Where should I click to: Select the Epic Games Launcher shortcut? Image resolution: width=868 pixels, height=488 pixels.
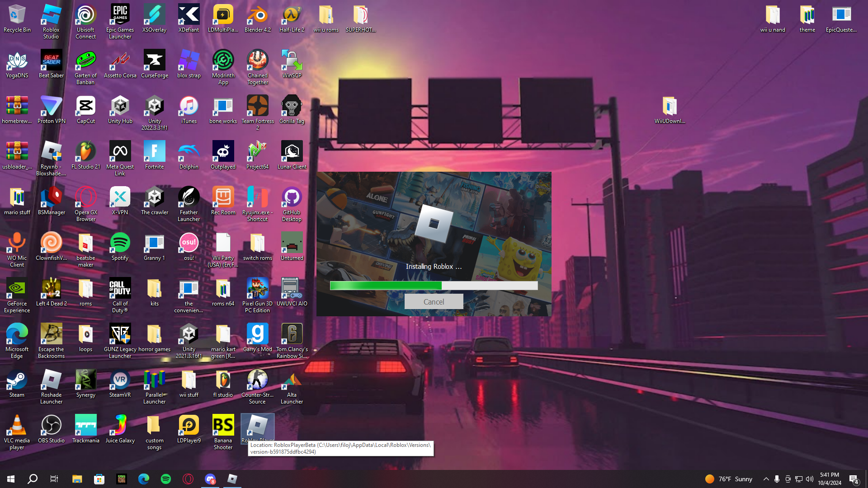(x=120, y=22)
